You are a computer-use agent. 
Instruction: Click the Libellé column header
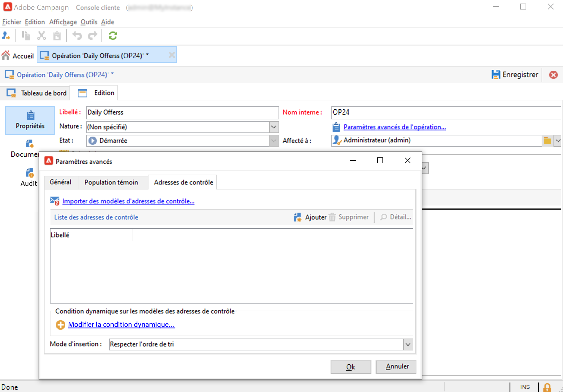(91, 235)
